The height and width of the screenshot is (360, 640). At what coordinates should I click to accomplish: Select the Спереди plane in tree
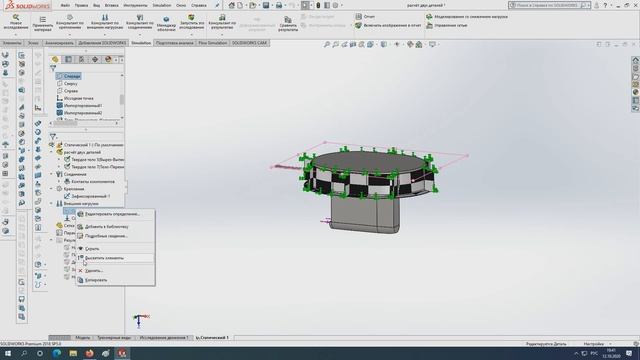(x=69, y=76)
